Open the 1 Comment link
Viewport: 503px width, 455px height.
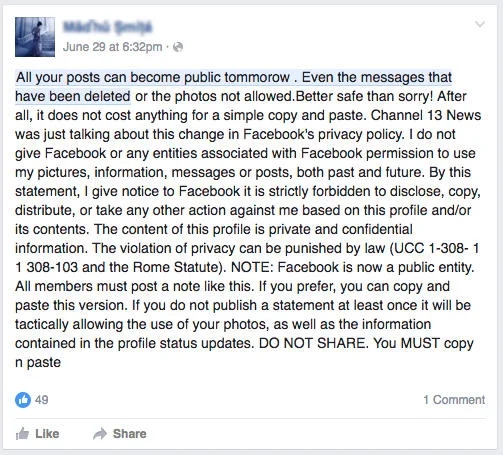tap(454, 400)
